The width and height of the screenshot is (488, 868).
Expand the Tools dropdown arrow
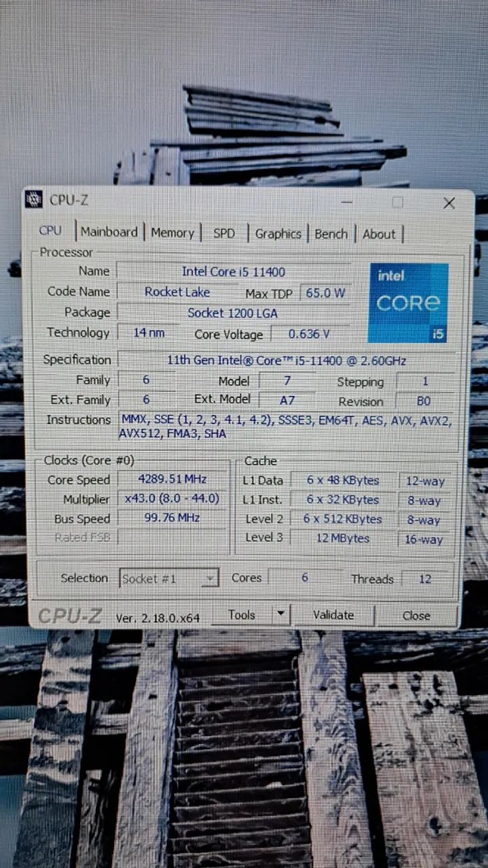point(281,615)
